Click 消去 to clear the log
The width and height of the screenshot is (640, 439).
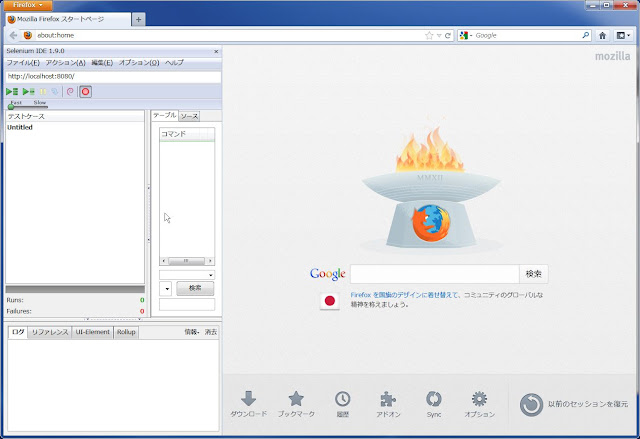[x=211, y=332]
